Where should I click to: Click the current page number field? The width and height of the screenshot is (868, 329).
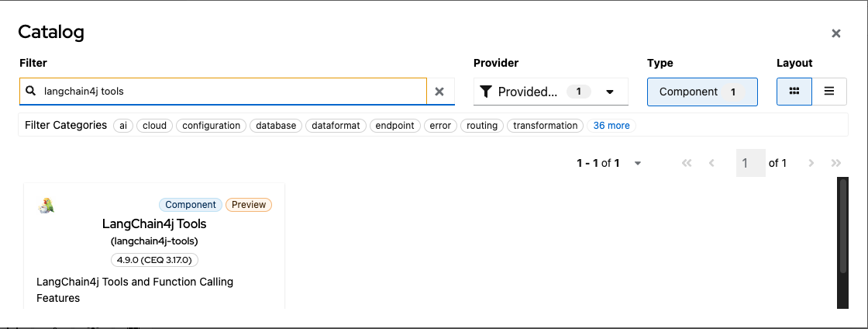[x=750, y=163]
